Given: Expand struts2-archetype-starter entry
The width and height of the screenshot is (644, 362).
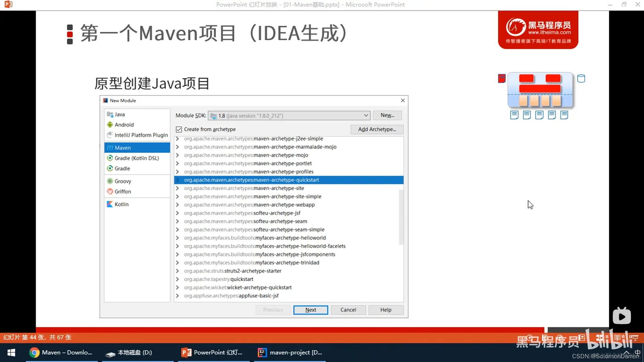Looking at the screenshot, I should point(177,271).
